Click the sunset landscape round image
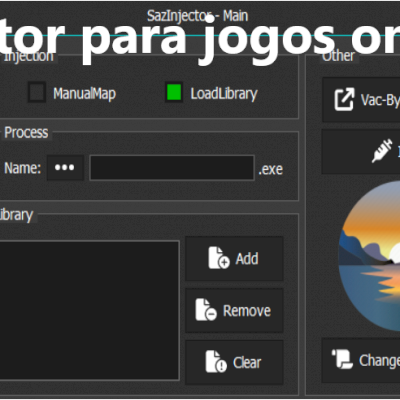Image resolution: width=400 pixels, height=400 pixels. point(369,257)
